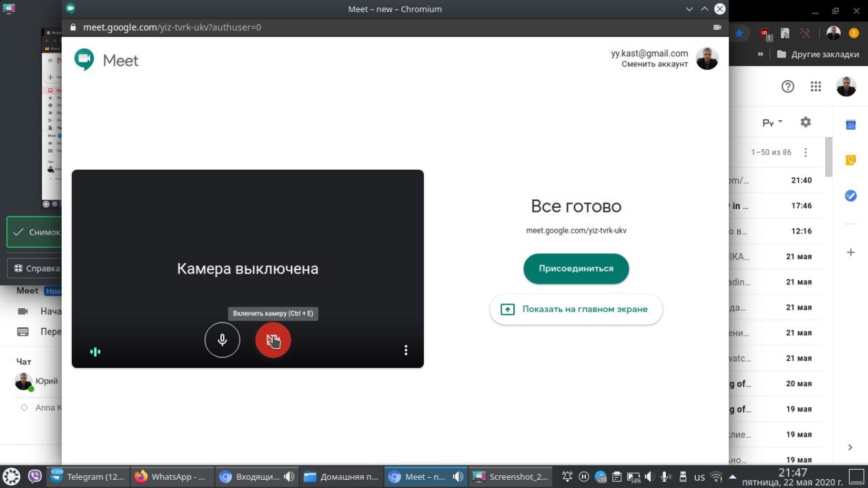The image size is (868, 488).
Task: Open the volume control in the system tray
Action: coord(650,476)
